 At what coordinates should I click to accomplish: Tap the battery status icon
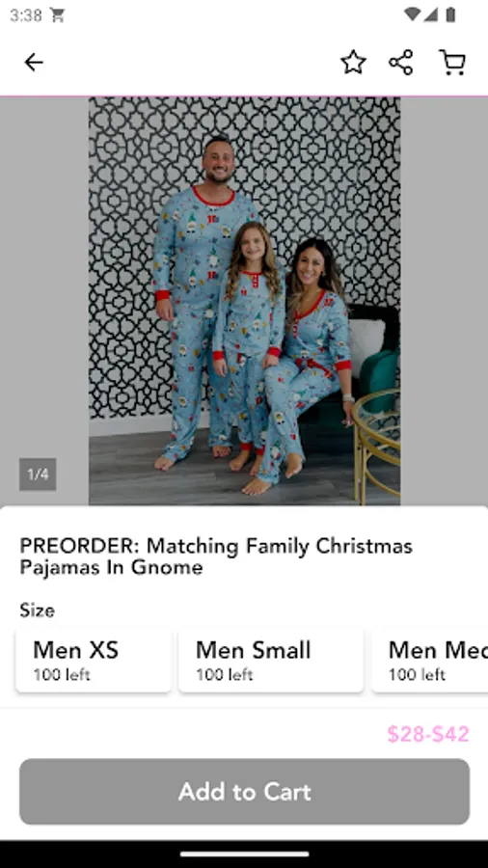pos(450,14)
